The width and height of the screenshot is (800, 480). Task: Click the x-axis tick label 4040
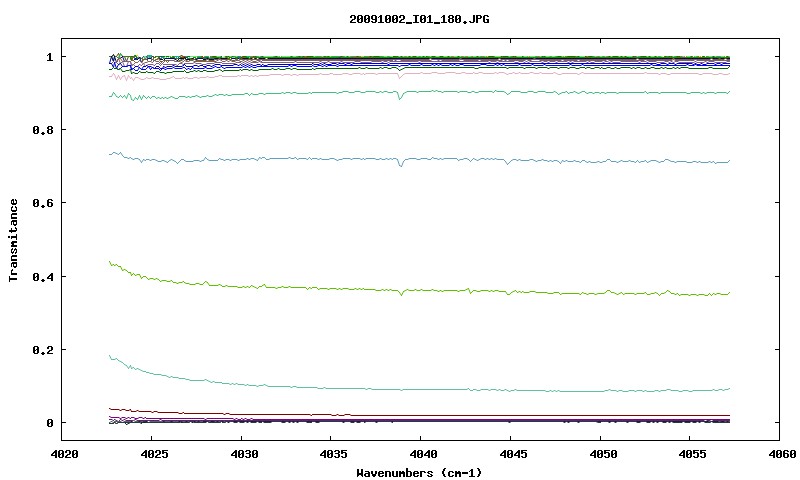coord(423,454)
